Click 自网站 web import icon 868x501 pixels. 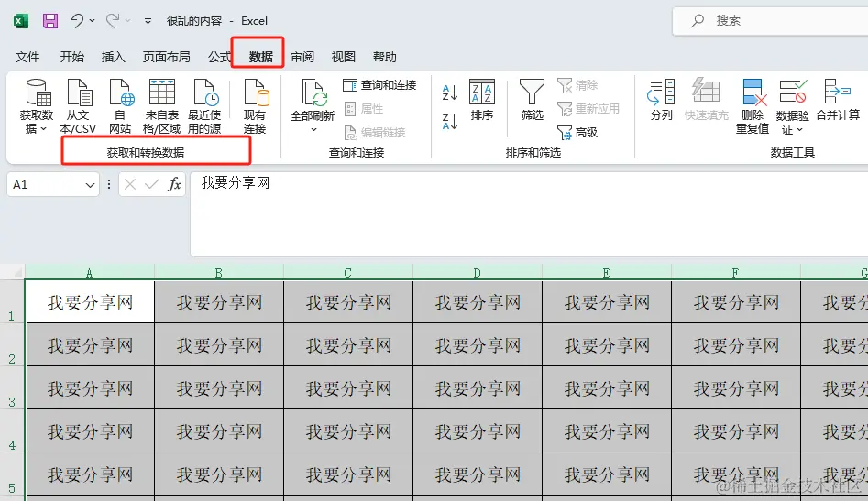(120, 106)
